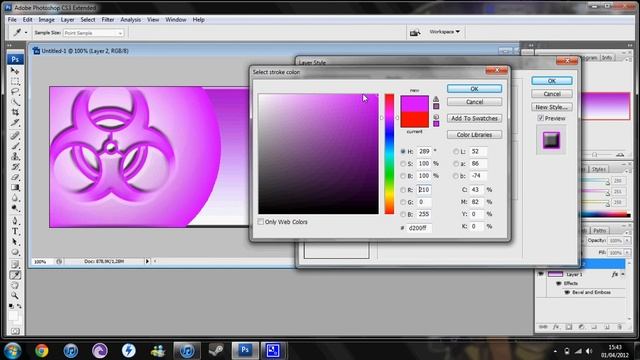640x360 pixels.
Task: Select the G green radio button
Action: point(403,202)
